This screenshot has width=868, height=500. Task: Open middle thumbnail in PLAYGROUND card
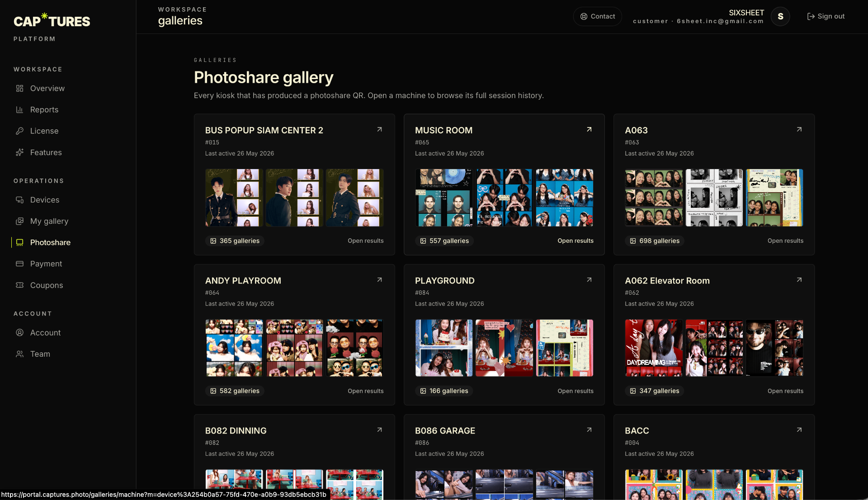tap(504, 348)
